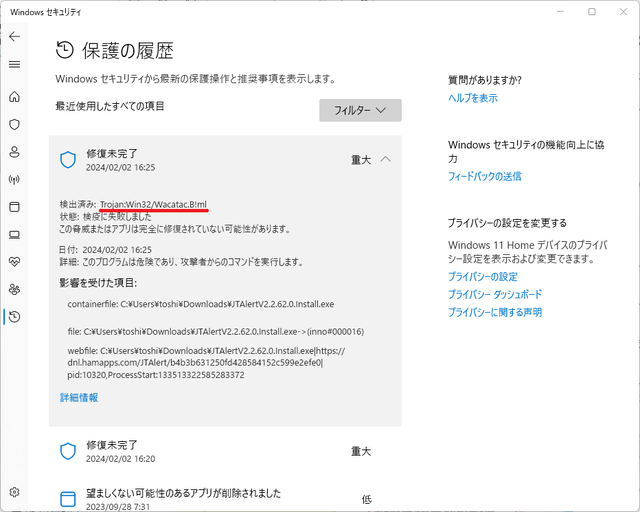
Task: Open the 詳細情報 link
Action: 79,398
